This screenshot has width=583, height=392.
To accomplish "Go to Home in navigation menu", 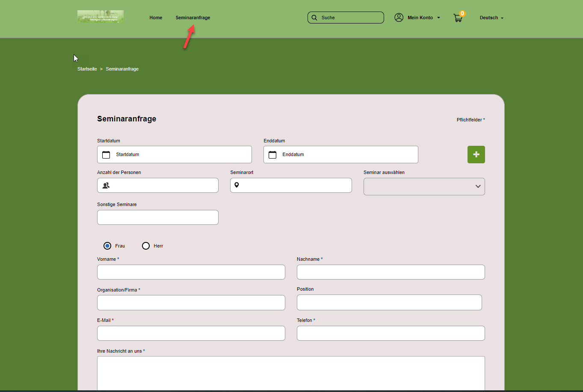I will pyautogui.click(x=156, y=18).
